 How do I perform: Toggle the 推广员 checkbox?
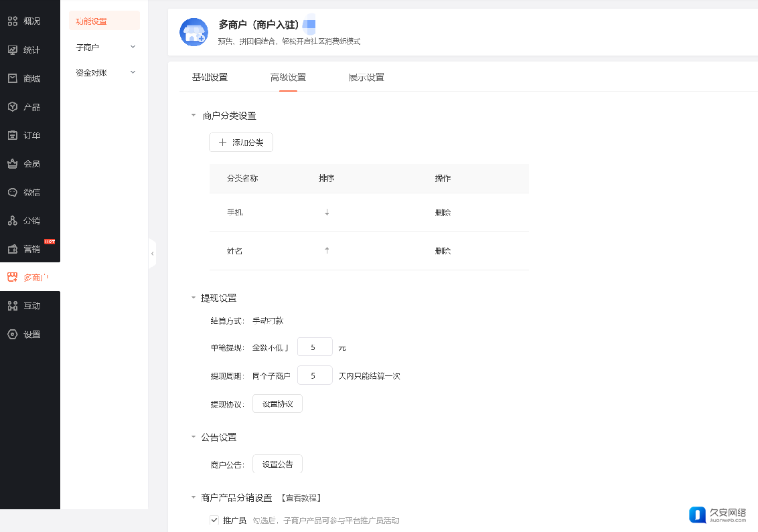[214, 520]
